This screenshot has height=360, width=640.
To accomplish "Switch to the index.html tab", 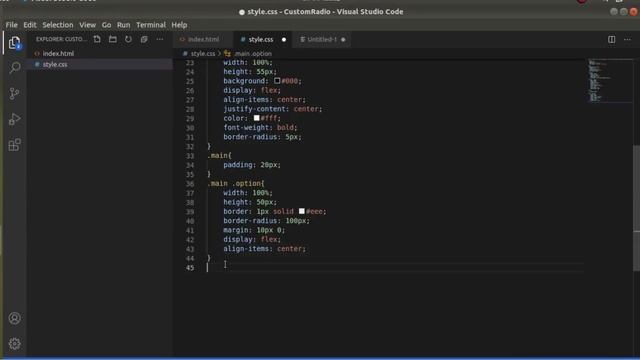I will [203, 40].
